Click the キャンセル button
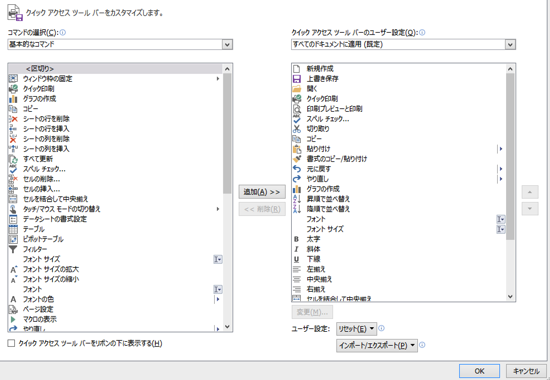This screenshot has width=550, height=380. pyautogui.click(x=526, y=371)
